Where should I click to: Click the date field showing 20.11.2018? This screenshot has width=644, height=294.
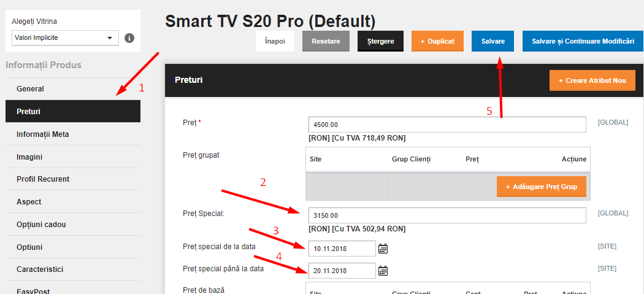pos(342,271)
